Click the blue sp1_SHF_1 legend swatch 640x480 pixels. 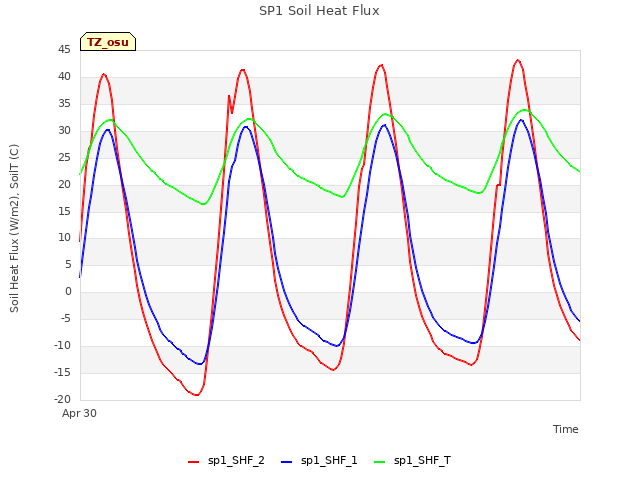click(x=287, y=462)
